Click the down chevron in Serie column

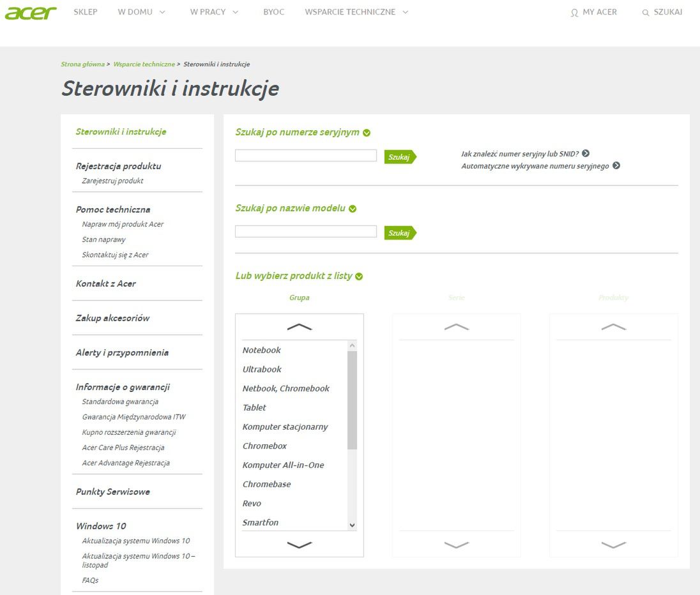point(457,544)
